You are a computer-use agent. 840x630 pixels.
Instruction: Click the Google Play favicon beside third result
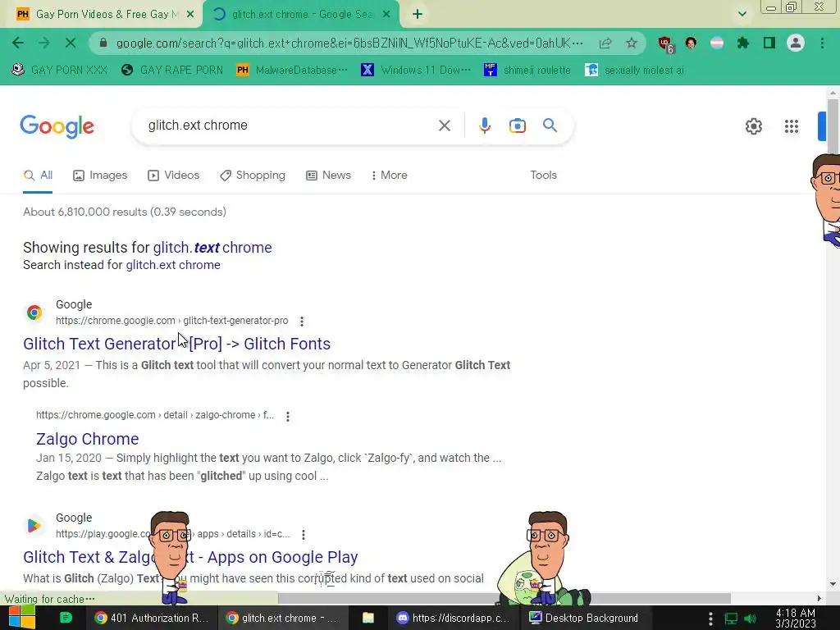click(34, 526)
